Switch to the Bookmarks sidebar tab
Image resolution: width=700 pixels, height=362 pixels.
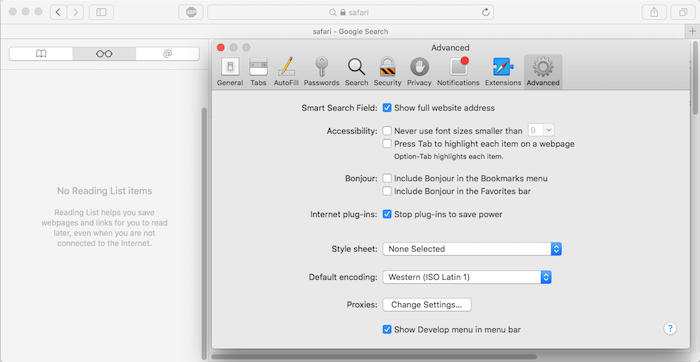(x=41, y=54)
